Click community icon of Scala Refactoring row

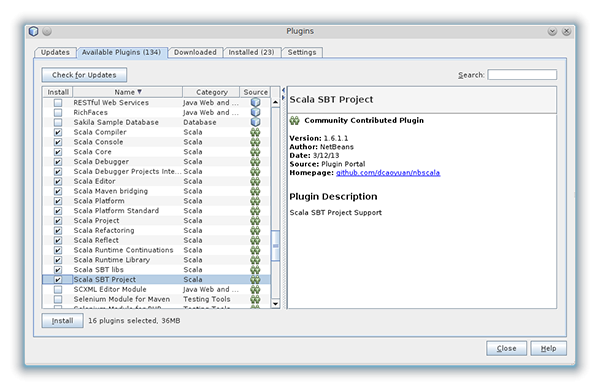pos(255,230)
